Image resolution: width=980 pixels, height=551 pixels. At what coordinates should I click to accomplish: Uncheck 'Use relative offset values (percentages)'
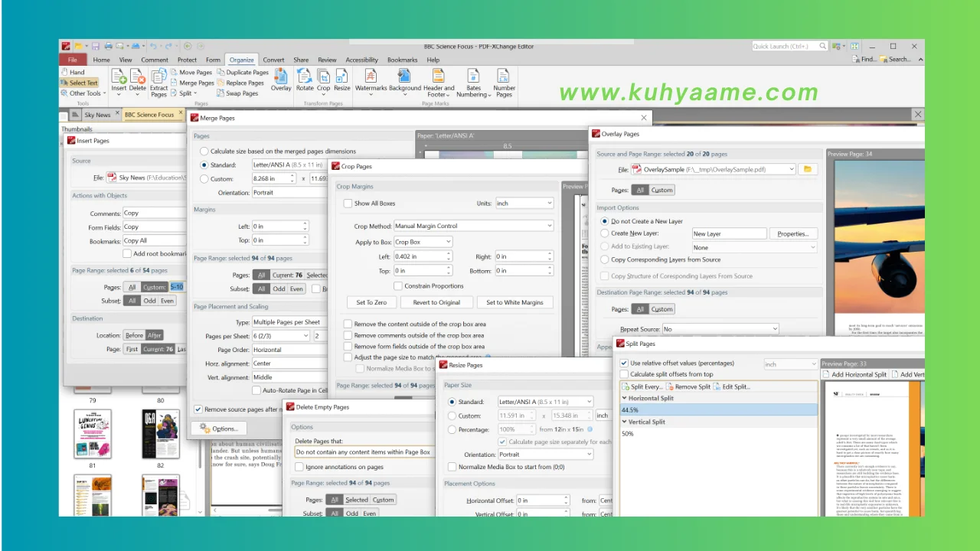click(x=624, y=364)
